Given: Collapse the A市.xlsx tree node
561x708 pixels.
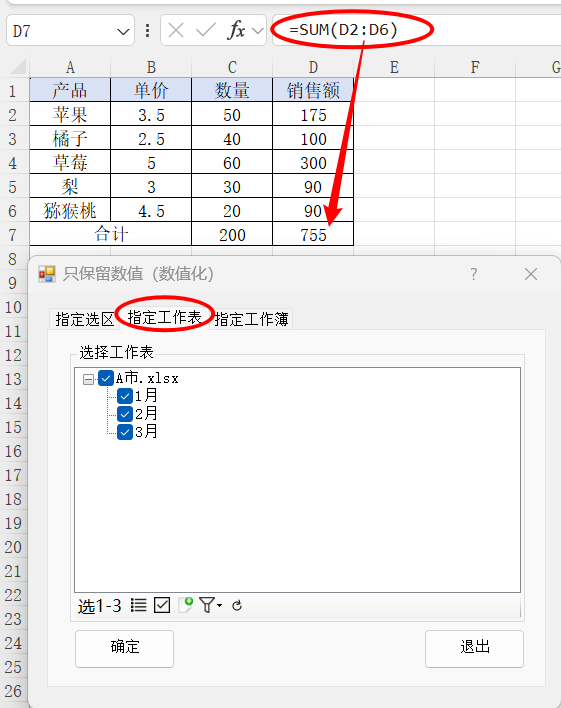Looking at the screenshot, I should (89, 379).
